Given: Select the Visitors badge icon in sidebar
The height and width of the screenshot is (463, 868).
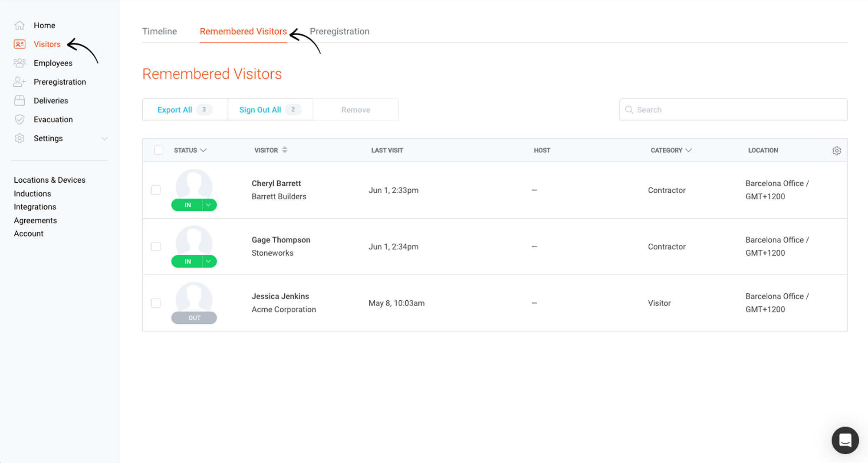Looking at the screenshot, I should [x=20, y=44].
